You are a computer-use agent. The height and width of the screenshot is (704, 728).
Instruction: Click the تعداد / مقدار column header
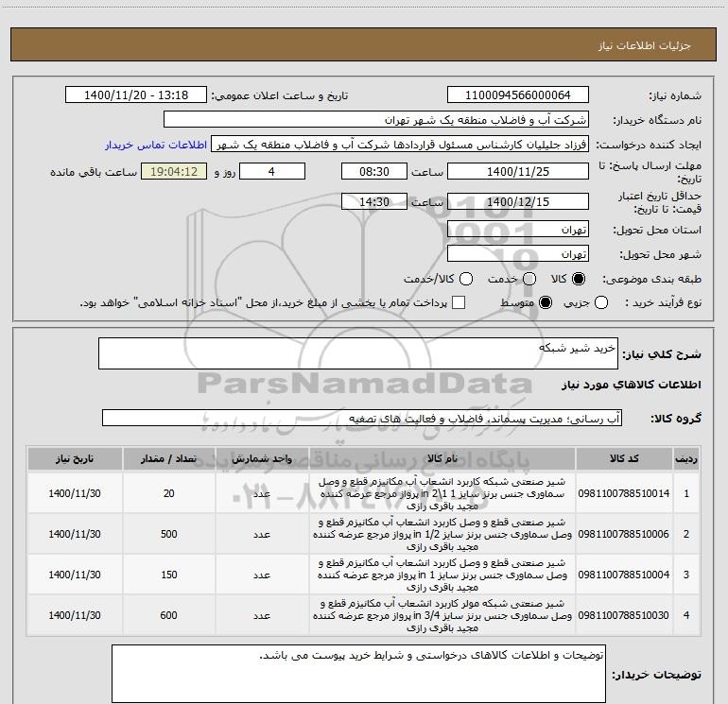click(x=168, y=459)
